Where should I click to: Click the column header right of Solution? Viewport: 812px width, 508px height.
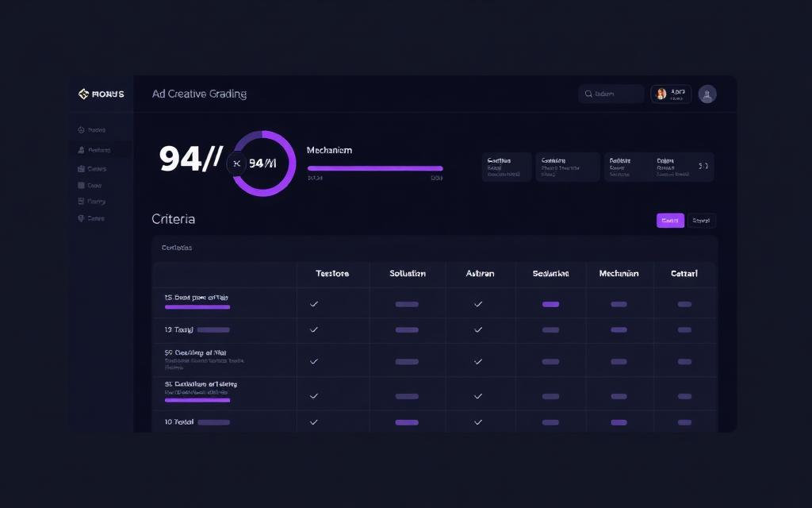(480, 273)
